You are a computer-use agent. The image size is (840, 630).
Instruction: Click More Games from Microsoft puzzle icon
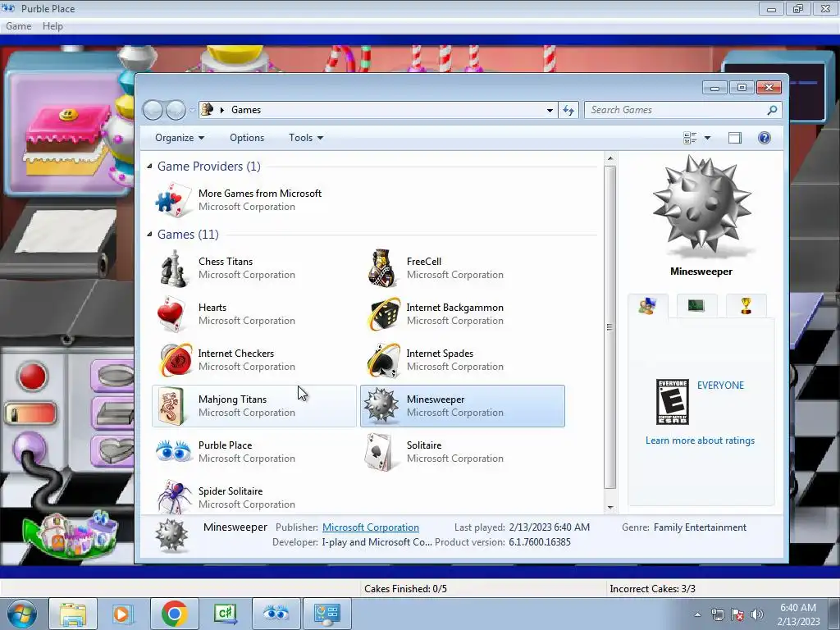173,200
